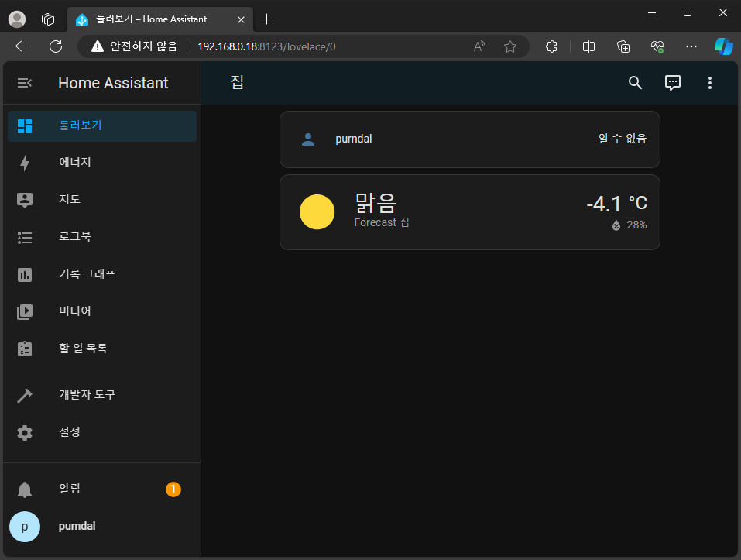741x560 pixels.
Task: Go to the 지도 map page
Action: [102, 200]
